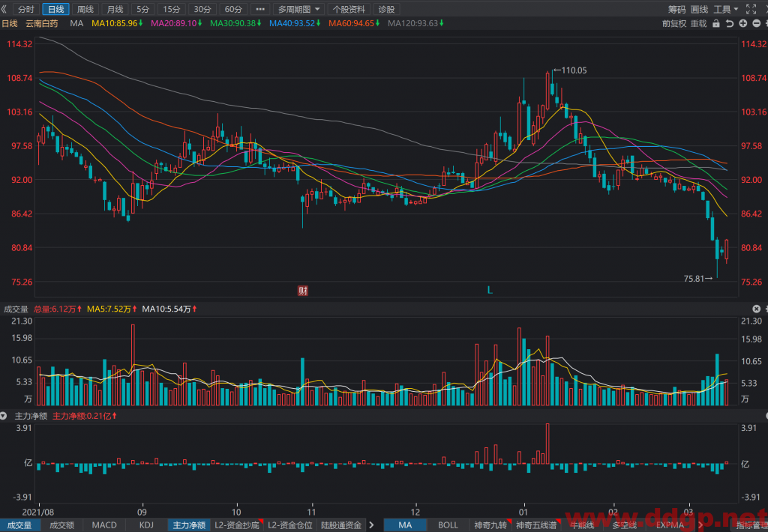Click the MA10:85.96 value
The width and height of the screenshot is (768, 532).
[x=117, y=23]
